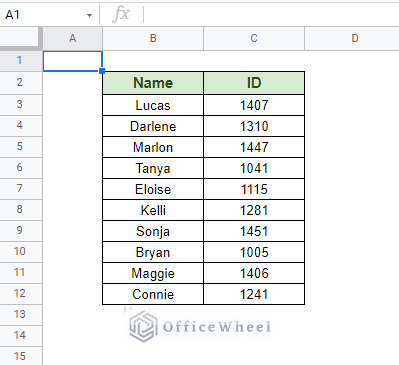Select the cell containing Maggie

[x=153, y=273]
